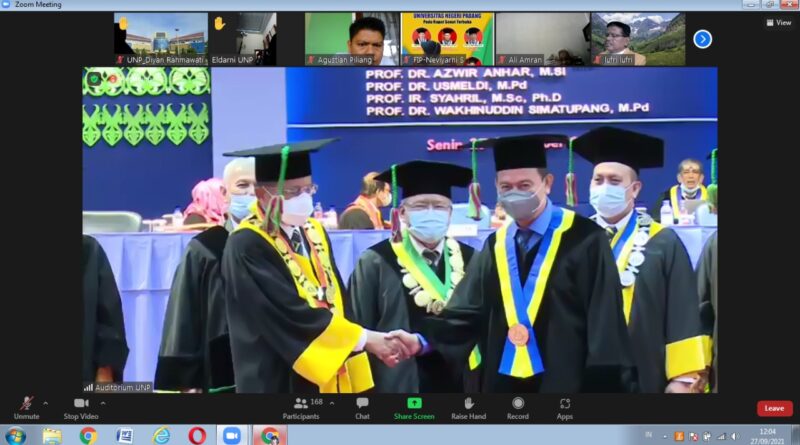Open the View layout menu
This screenshot has width=800, height=445.
pyautogui.click(x=778, y=22)
